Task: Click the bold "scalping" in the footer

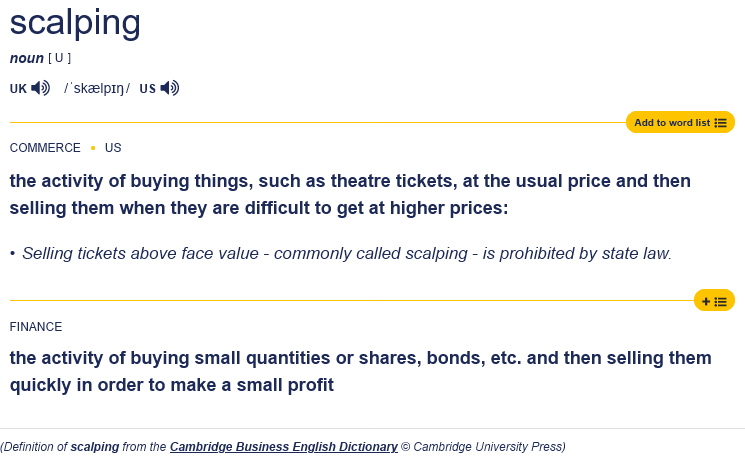Action: (95, 447)
